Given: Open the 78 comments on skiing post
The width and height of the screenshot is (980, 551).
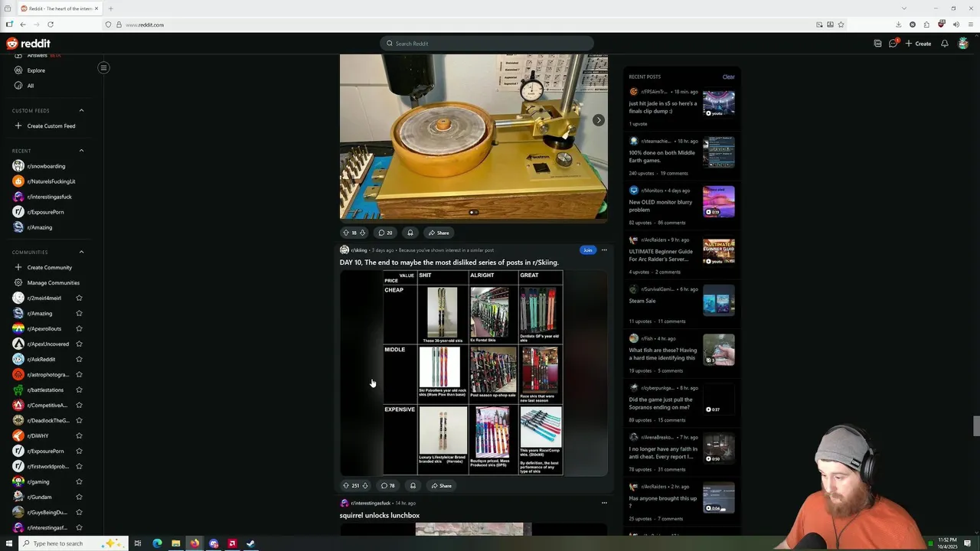Looking at the screenshot, I should tap(388, 486).
